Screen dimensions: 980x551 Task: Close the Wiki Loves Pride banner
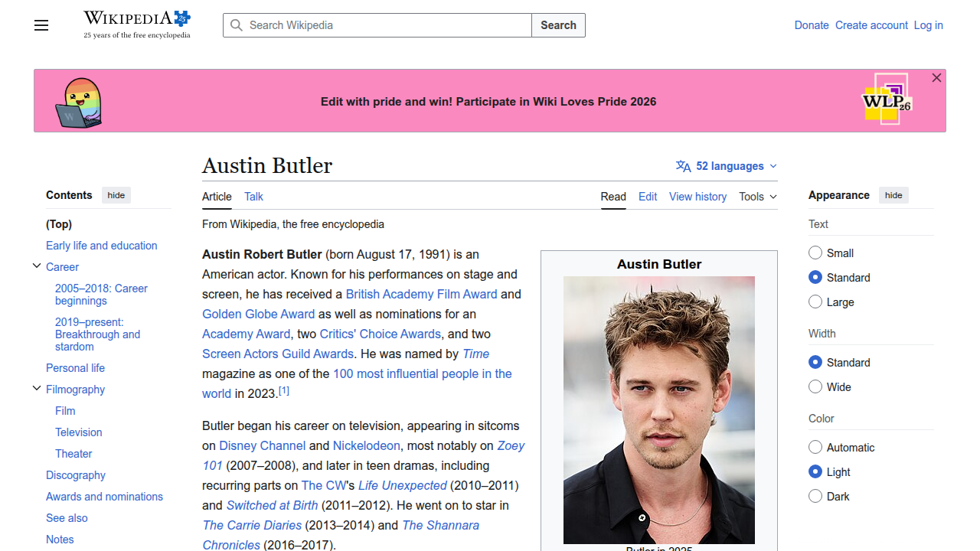(x=936, y=78)
